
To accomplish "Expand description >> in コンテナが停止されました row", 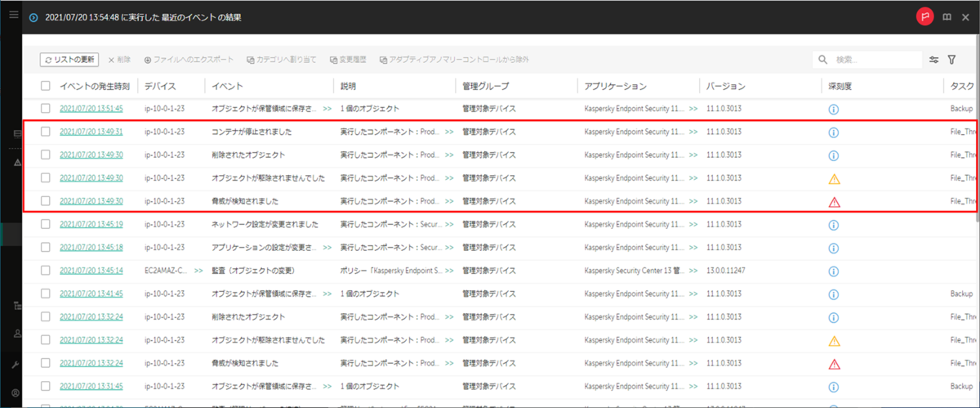I will (449, 132).
